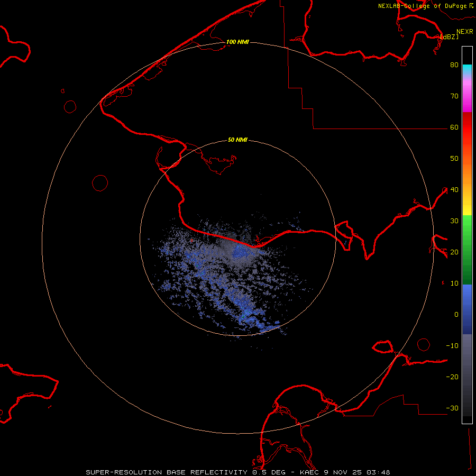Click the 40 value on the dBZ scale

click(454, 189)
